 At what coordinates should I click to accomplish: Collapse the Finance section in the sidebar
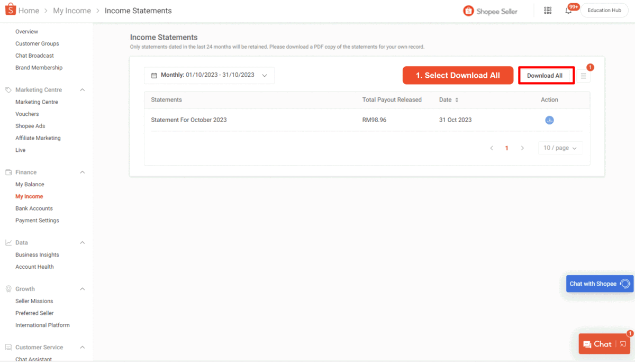[x=82, y=172]
